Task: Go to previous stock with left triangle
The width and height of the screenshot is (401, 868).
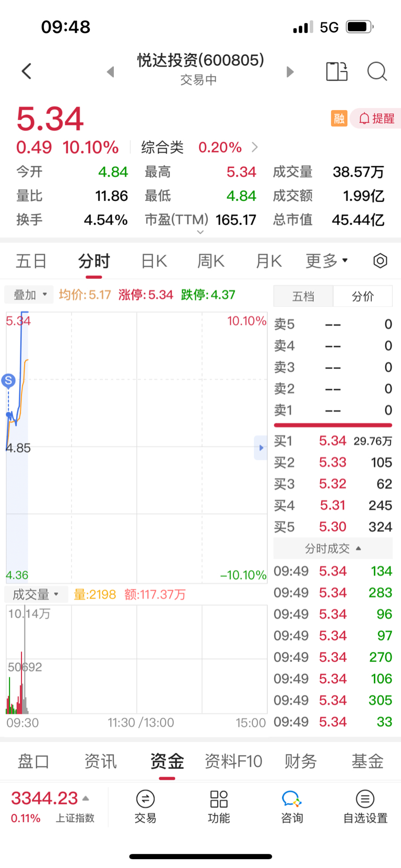Action: pos(110,72)
